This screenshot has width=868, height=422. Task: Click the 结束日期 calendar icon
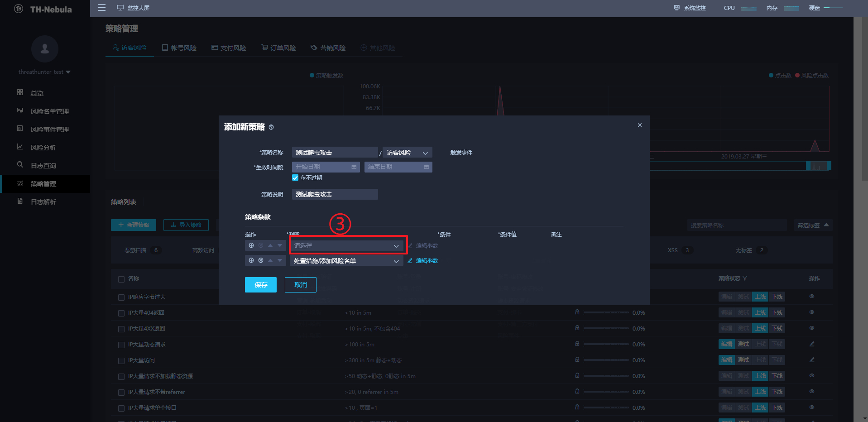tap(427, 167)
